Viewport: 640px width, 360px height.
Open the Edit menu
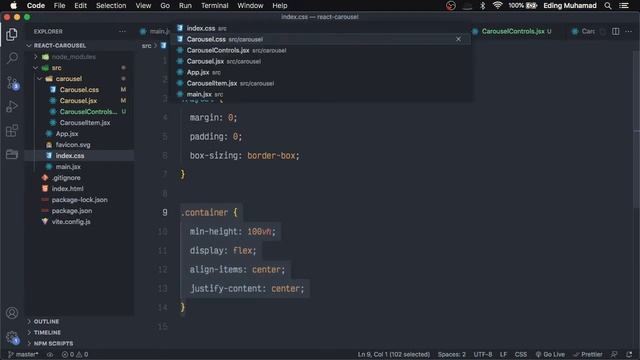(x=80, y=6)
